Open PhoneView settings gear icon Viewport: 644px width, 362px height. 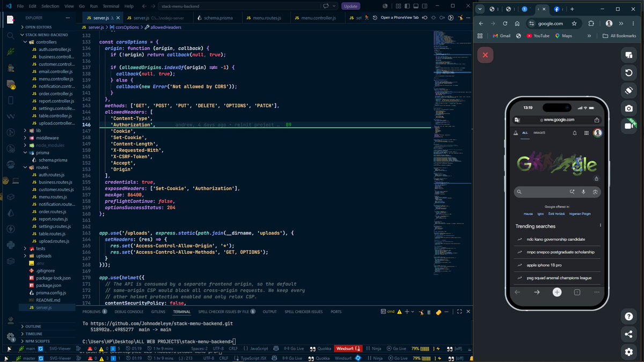point(628,352)
